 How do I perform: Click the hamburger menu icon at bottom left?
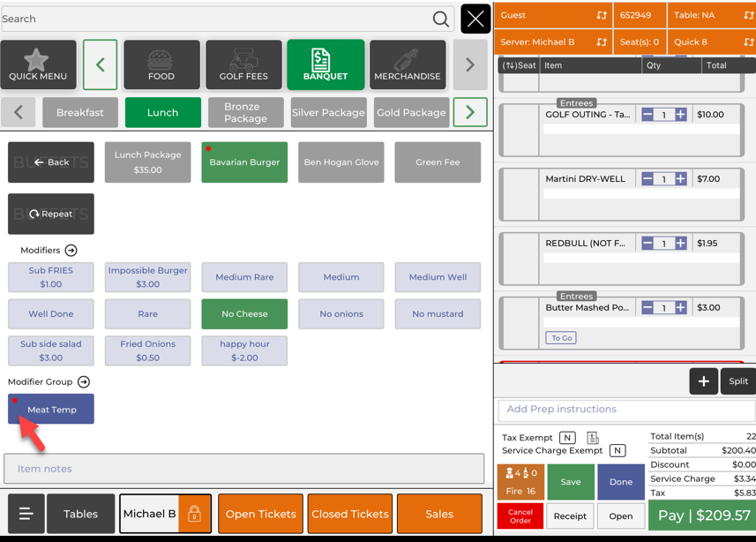click(26, 514)
